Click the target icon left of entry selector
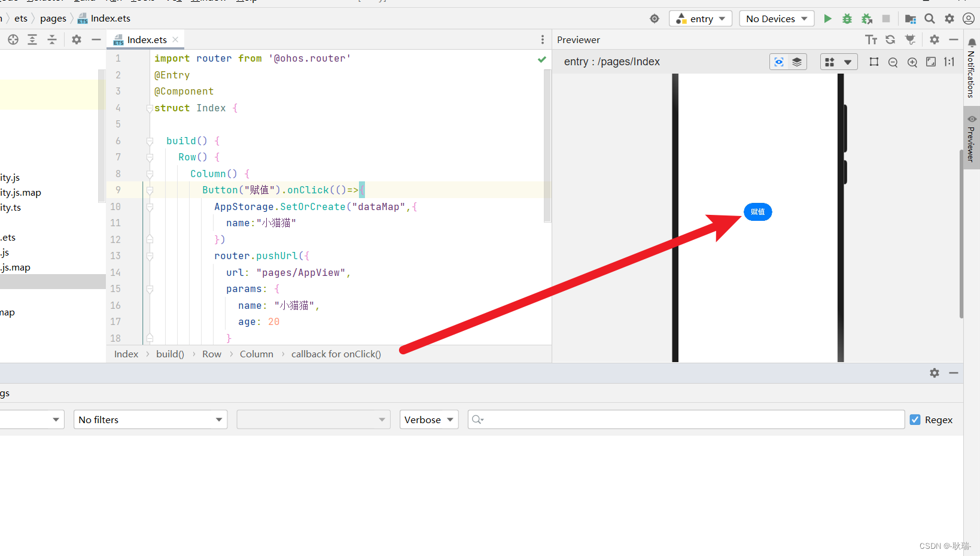Viewport: 980px width, 556px height. coord(655,19)
